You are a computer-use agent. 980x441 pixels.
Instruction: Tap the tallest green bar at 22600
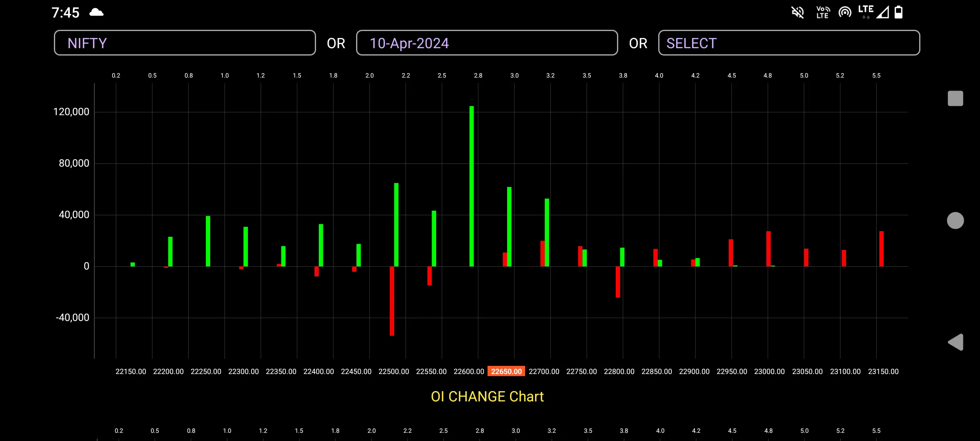tap(472, 186)
